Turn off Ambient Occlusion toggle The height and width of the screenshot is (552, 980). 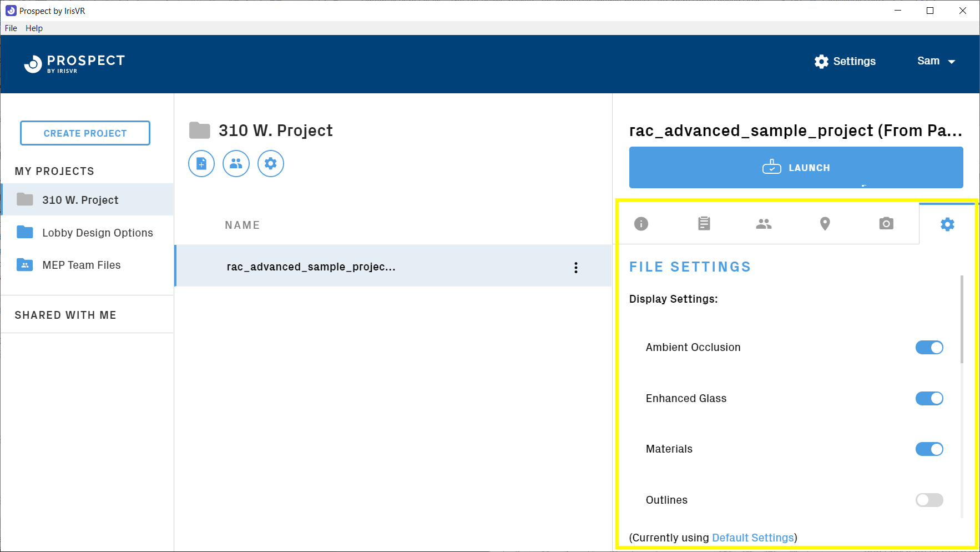pos(930,348)
